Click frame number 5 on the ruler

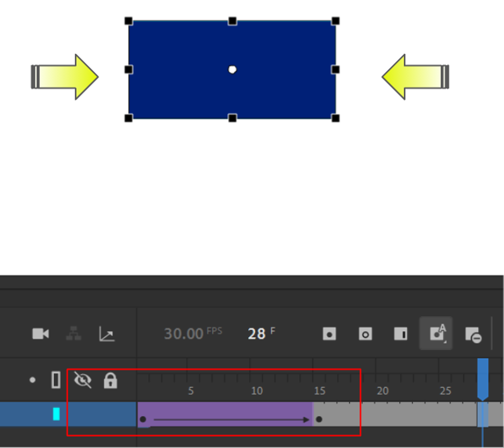tap(191, 391)
